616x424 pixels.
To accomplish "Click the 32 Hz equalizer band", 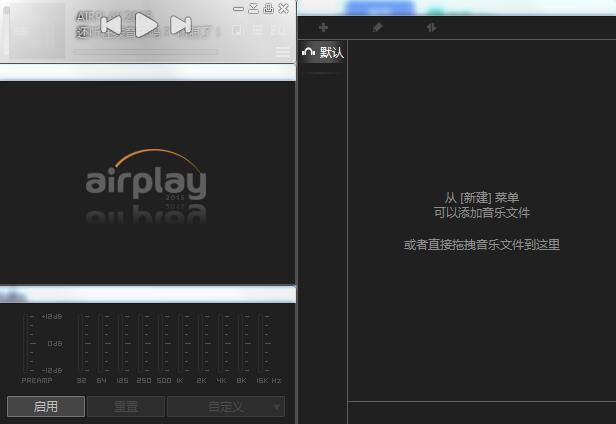I will click(x=82, y=343).
